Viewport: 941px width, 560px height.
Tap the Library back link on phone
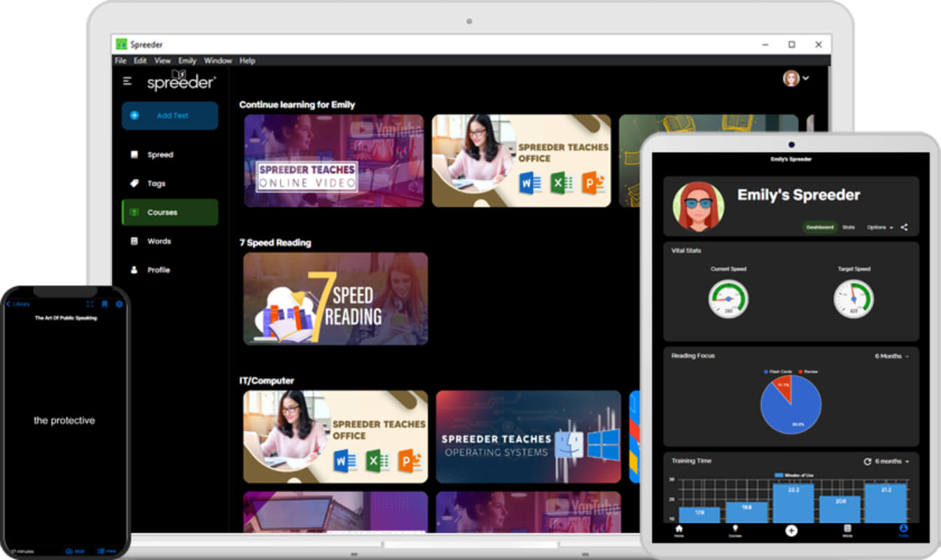tap(18, 304)
